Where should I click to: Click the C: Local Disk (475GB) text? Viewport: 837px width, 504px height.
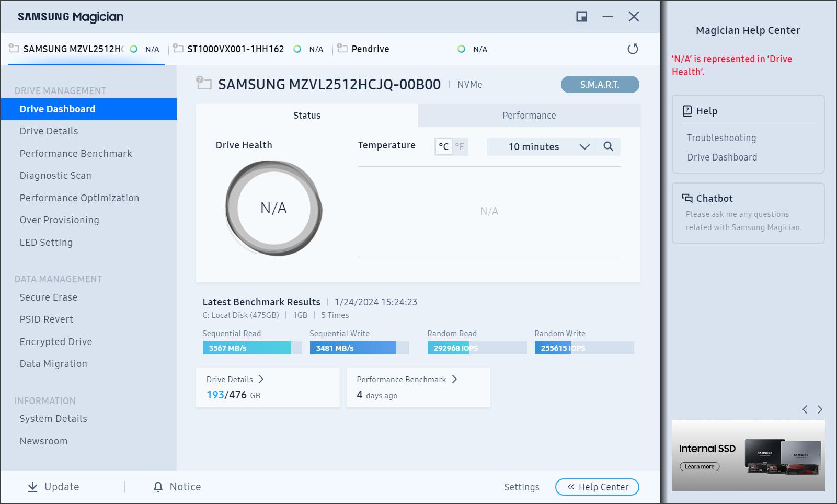[240, 315]
